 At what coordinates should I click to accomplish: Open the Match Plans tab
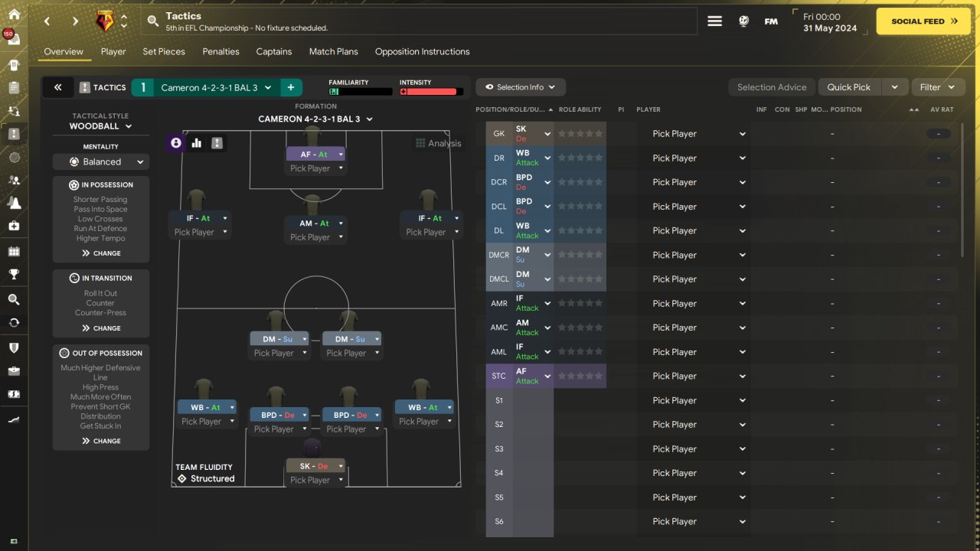(x=333, y=51)
